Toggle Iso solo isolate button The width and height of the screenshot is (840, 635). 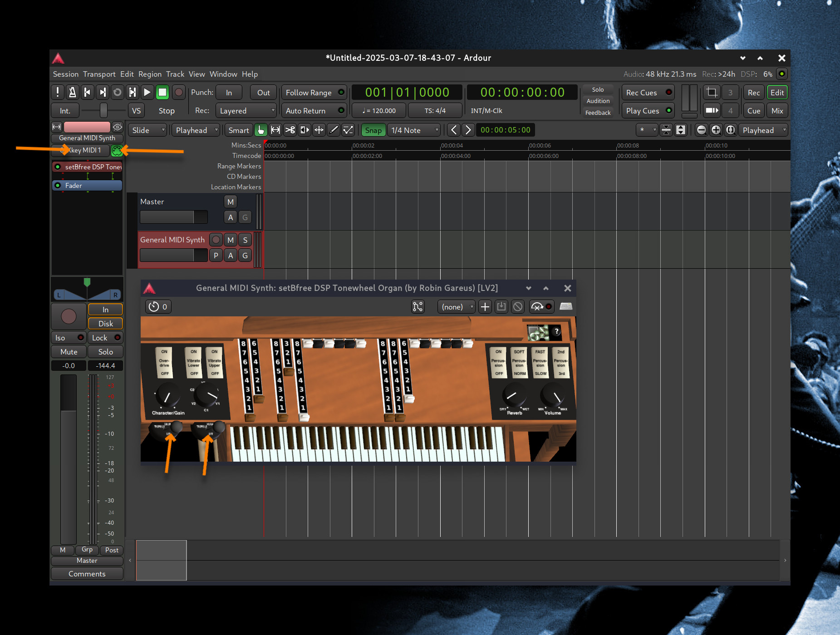point(68,338)
